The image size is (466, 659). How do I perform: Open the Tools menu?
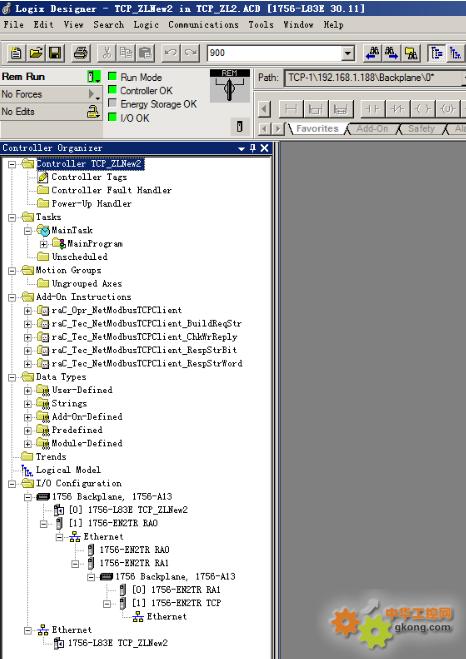coord(261,25)
